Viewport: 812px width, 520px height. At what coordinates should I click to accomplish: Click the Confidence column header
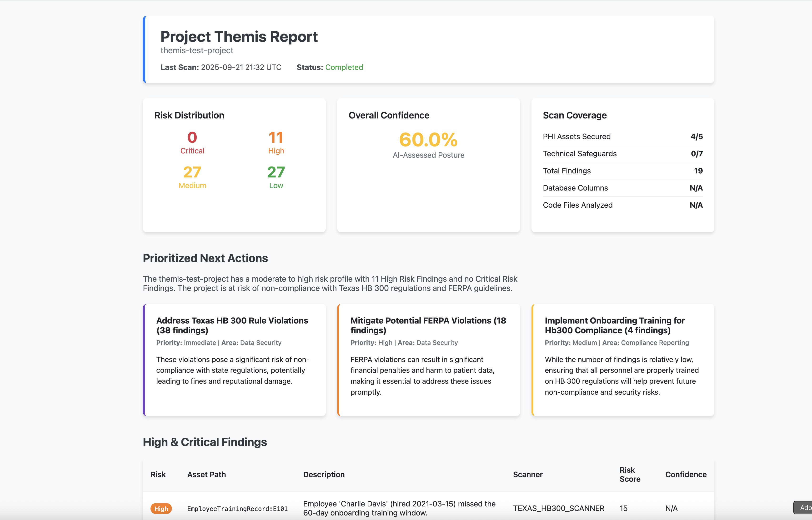[686, 474]
